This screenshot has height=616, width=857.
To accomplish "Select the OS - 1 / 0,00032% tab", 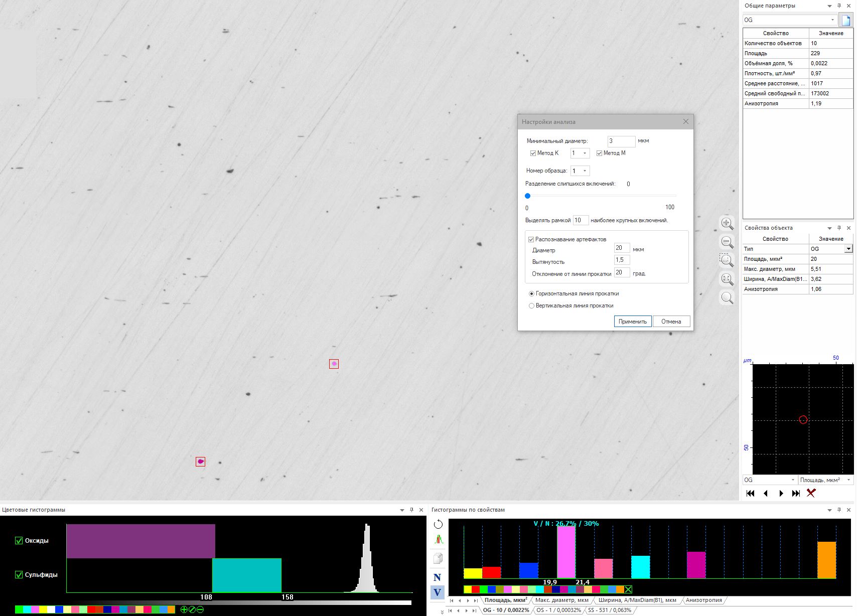I will 559,610.
